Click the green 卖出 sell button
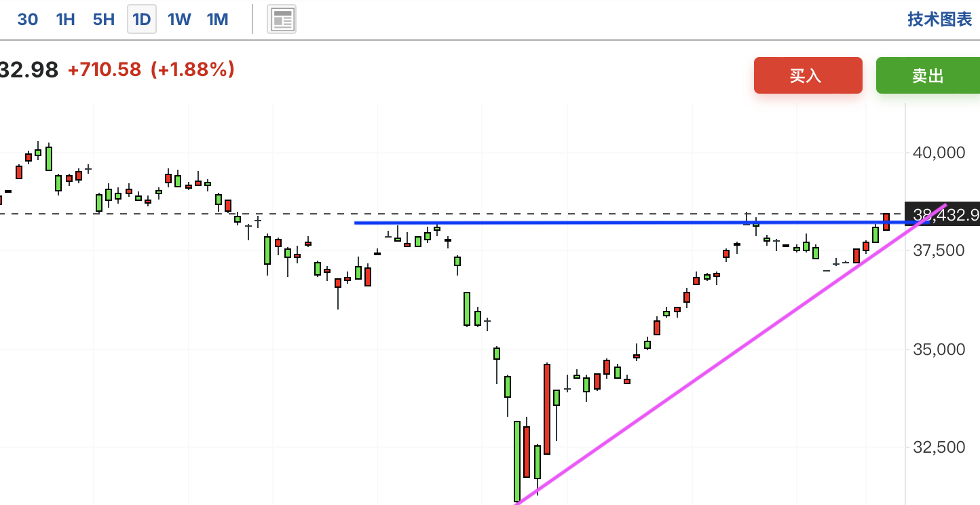980x505 pixels. pyautogui.click(x=928, y=75)
